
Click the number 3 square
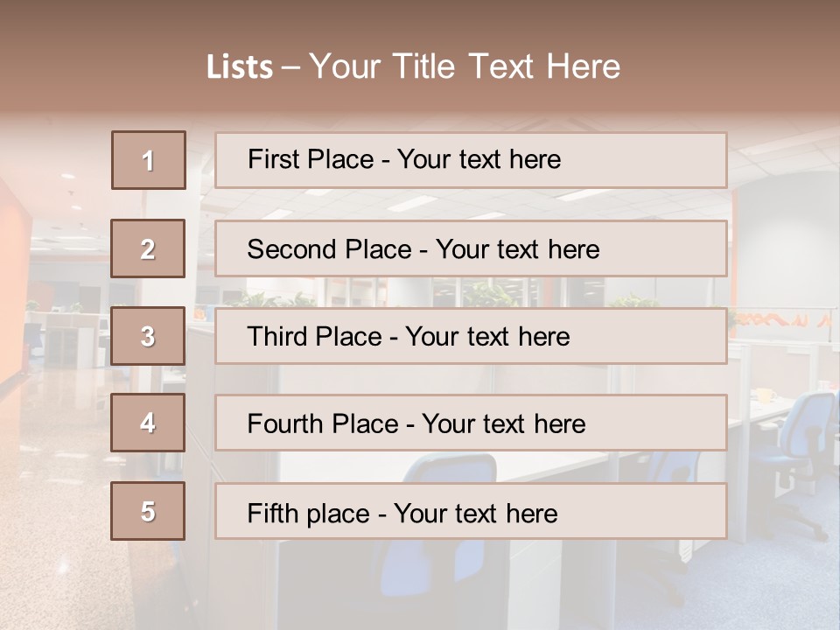tap(148, 336)
